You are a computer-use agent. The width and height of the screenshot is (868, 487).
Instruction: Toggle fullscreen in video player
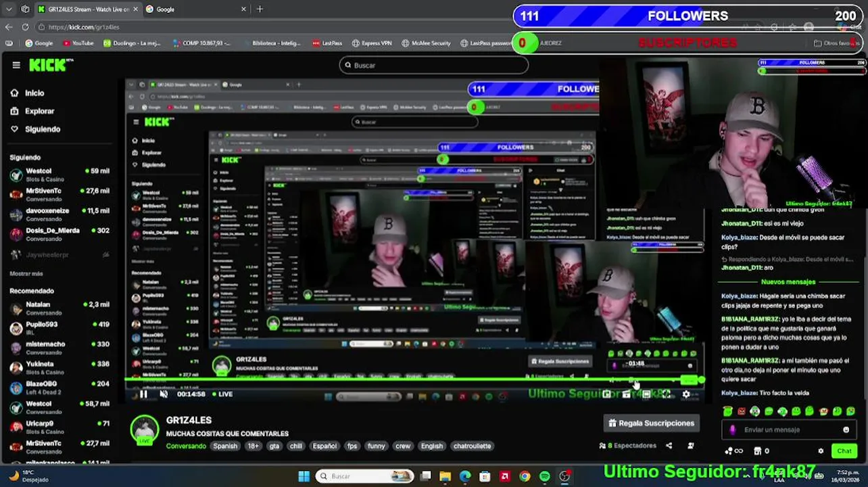pyautogui.click(x=666, y=394)
